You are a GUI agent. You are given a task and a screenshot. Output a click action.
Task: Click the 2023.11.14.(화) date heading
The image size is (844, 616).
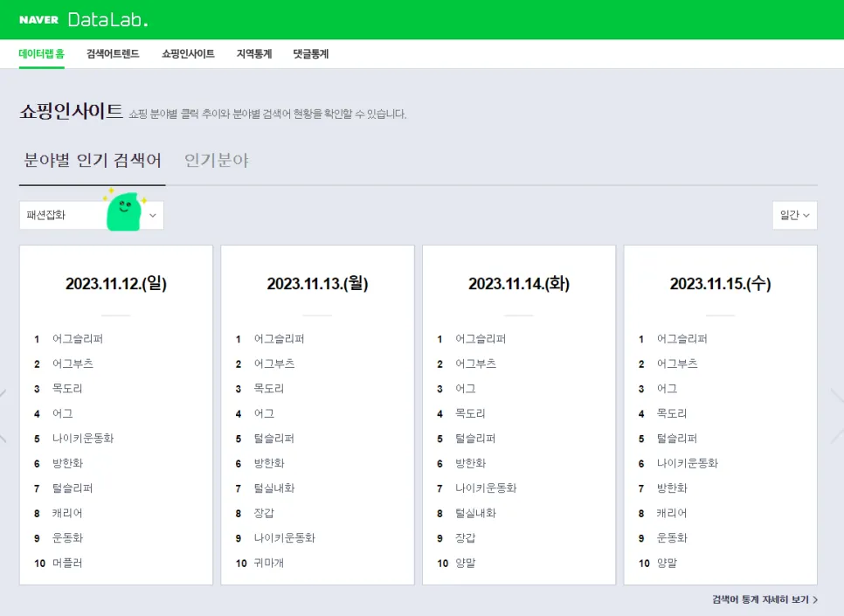519,283
